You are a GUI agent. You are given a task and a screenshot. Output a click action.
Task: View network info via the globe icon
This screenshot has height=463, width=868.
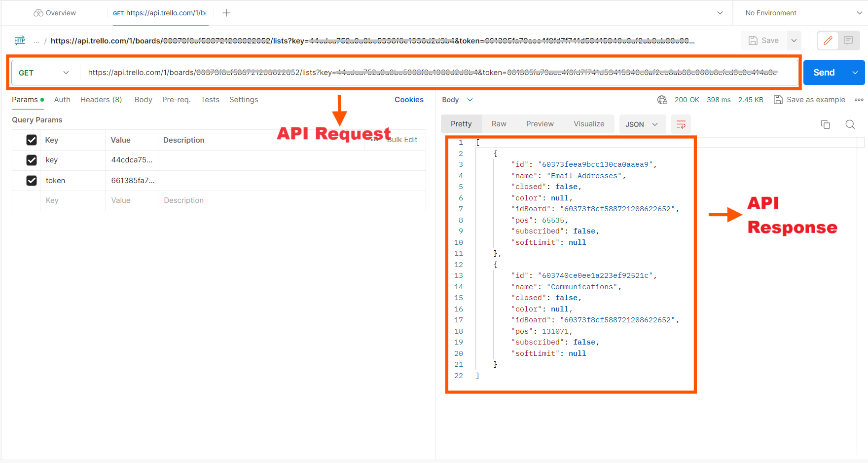click(x=662, y=99)
